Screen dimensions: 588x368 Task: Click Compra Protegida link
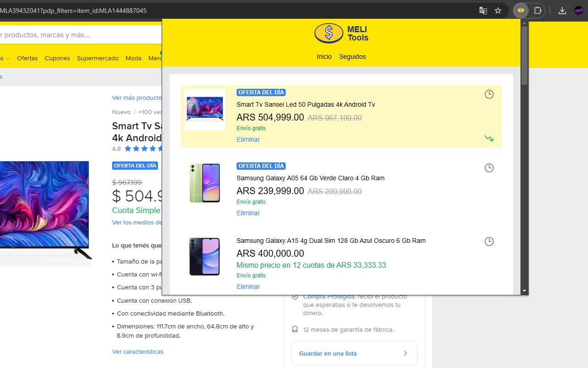click(x=329, y=297)
